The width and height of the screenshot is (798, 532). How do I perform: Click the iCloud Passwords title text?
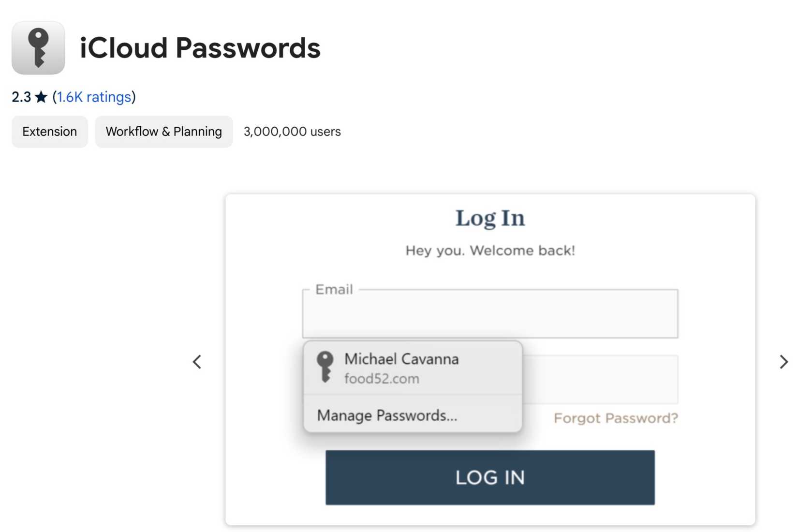point(200,48)
